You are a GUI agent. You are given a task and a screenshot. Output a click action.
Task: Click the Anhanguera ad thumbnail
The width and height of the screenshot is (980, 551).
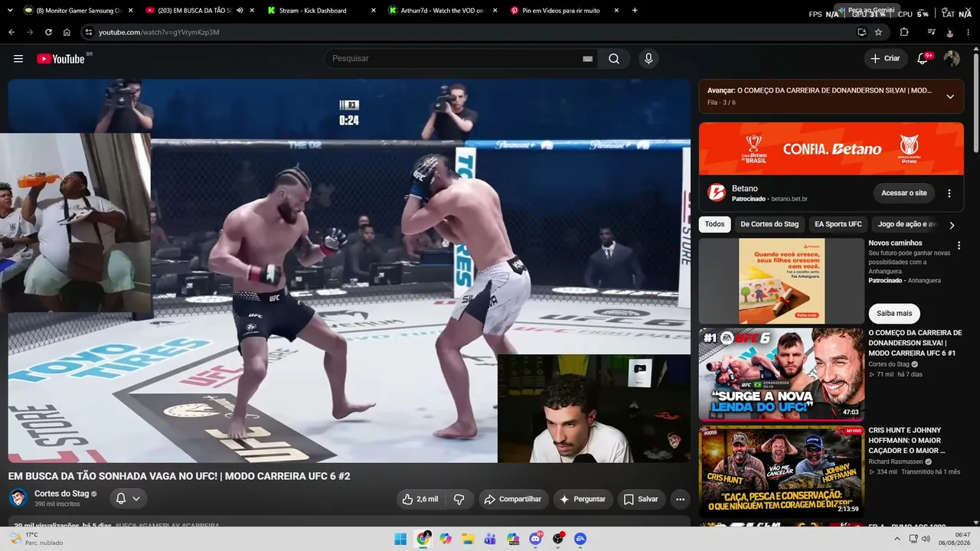click(782, 281)
